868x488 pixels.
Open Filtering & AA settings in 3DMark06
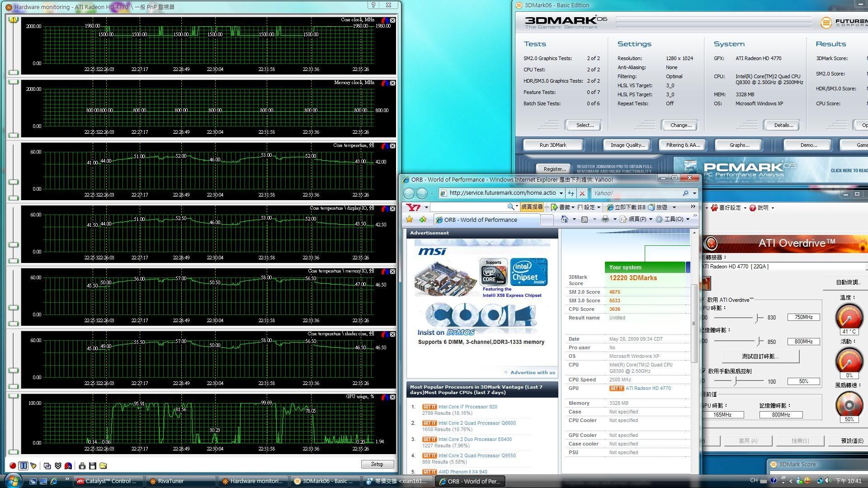point(683,145)
